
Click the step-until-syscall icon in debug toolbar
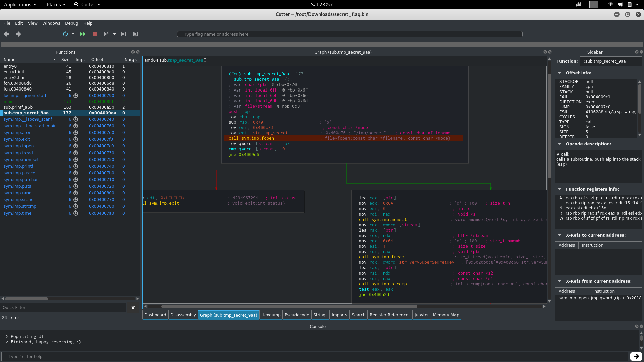pyautogui.click(x=106, y=34)
